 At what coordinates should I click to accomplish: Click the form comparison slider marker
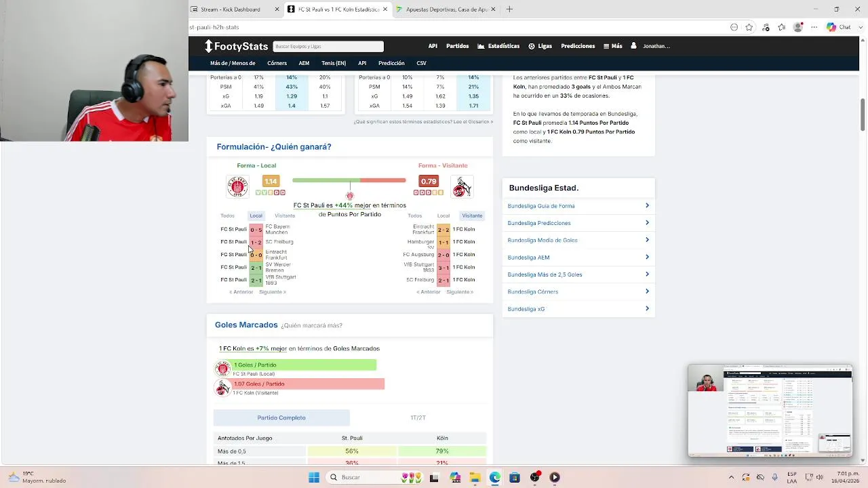point(350,195)
